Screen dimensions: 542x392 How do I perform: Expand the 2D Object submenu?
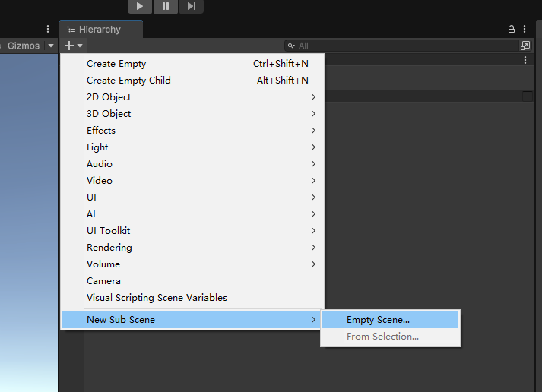point(193,97)
